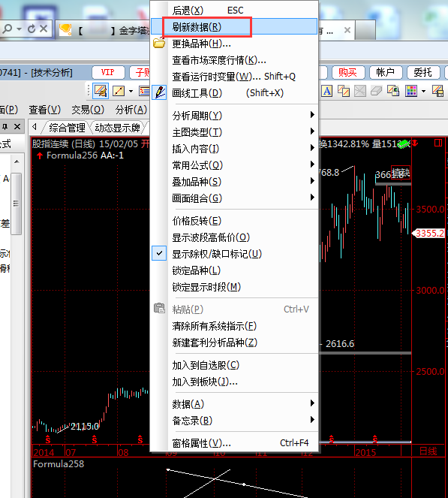The height and width of the screenshot is (498, 448).
Task: Open the 查看(V) menu
Action: (x=45, y=110)
